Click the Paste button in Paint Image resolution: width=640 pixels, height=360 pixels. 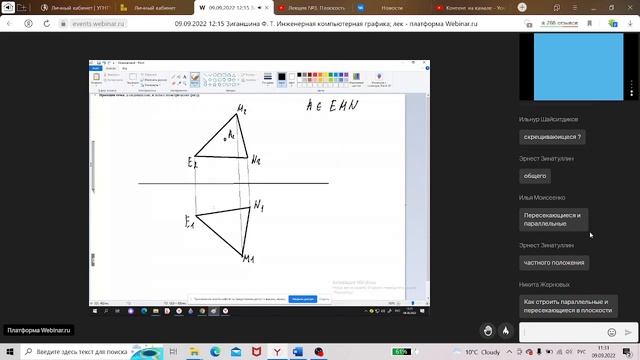coord(96,78)
